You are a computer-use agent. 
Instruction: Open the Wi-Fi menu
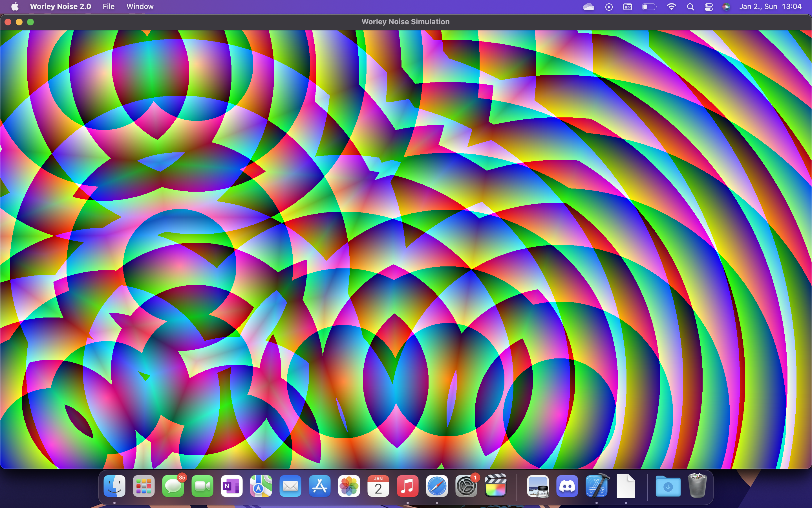671,7
